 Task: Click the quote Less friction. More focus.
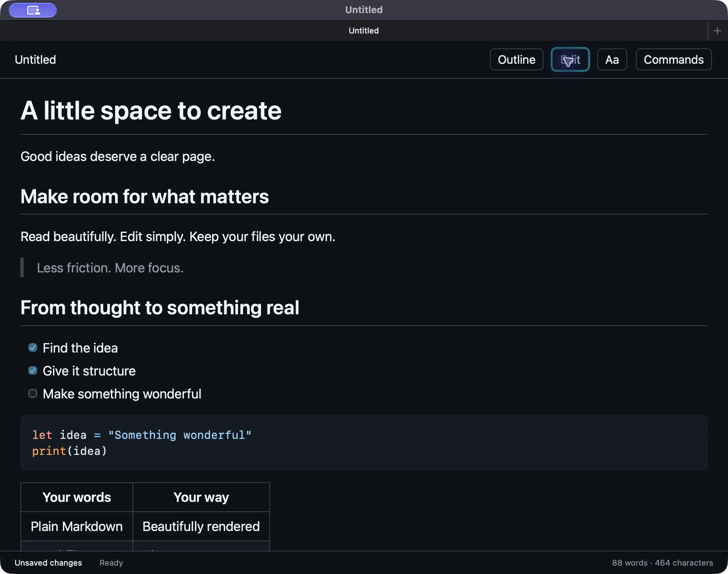click(110, 268)
